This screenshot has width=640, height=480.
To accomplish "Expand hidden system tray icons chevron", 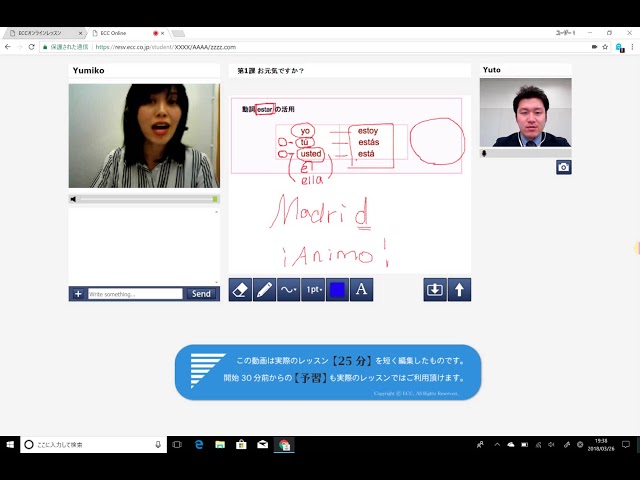I will pyautogui.click(x=497, y=444).
